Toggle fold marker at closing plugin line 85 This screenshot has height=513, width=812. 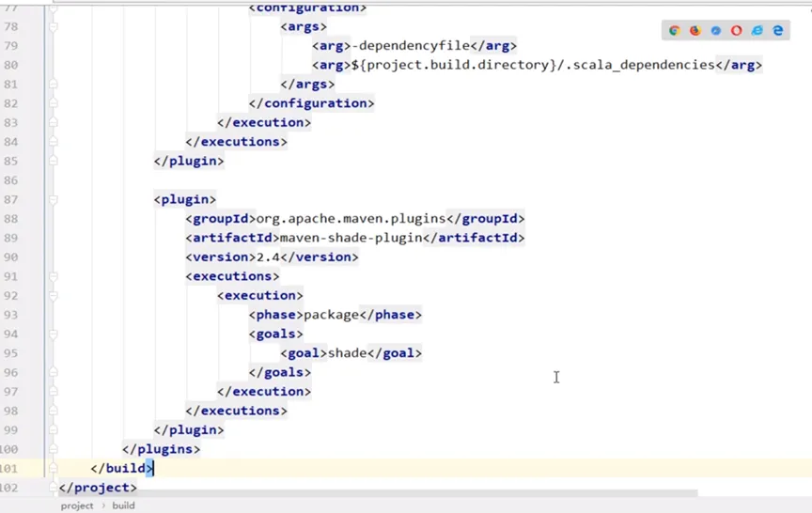[54, 161]
